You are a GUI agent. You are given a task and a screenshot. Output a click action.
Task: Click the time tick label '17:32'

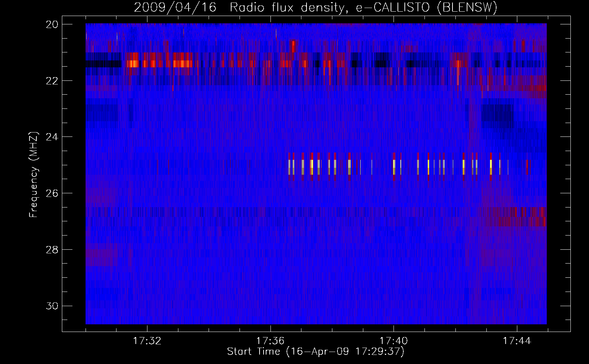(147, 341)
